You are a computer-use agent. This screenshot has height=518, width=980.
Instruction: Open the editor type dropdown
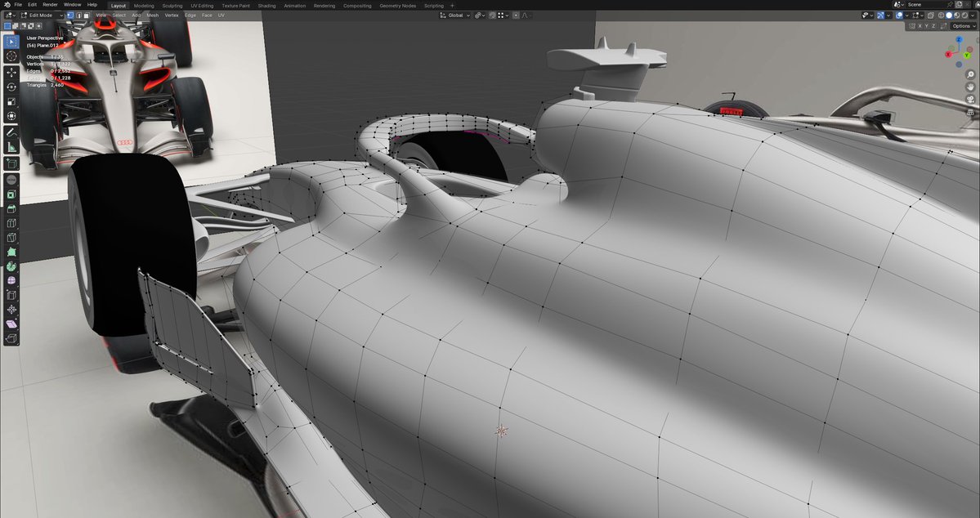tap(10, 15)
